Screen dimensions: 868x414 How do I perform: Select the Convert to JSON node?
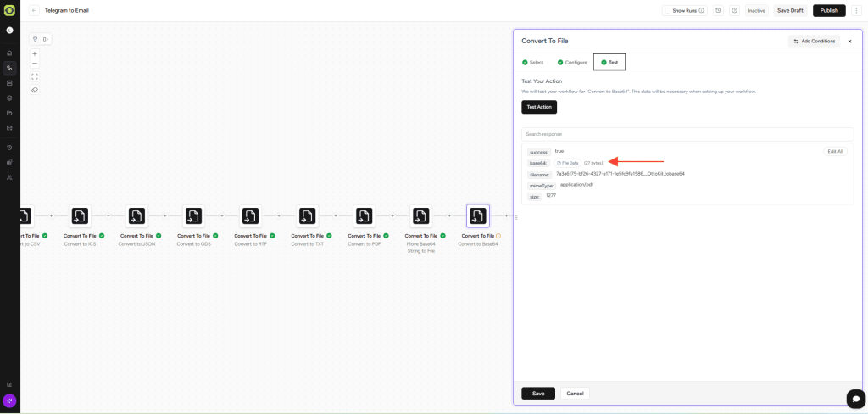pos(136,215)
